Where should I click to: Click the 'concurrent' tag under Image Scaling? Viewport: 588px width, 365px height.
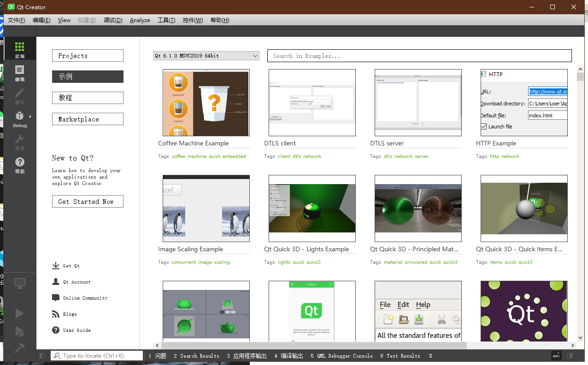pyautogui.click(x=184, y=262)
